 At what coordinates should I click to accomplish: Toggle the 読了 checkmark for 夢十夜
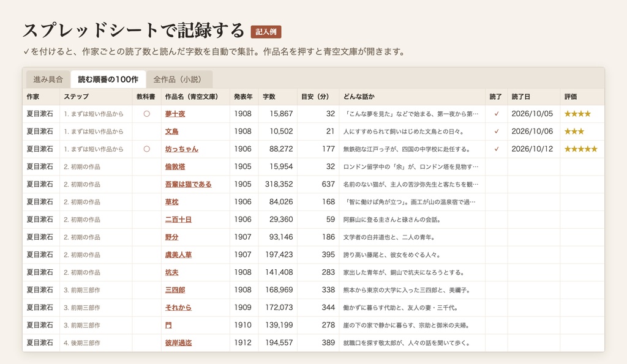[x=496, y=114]
